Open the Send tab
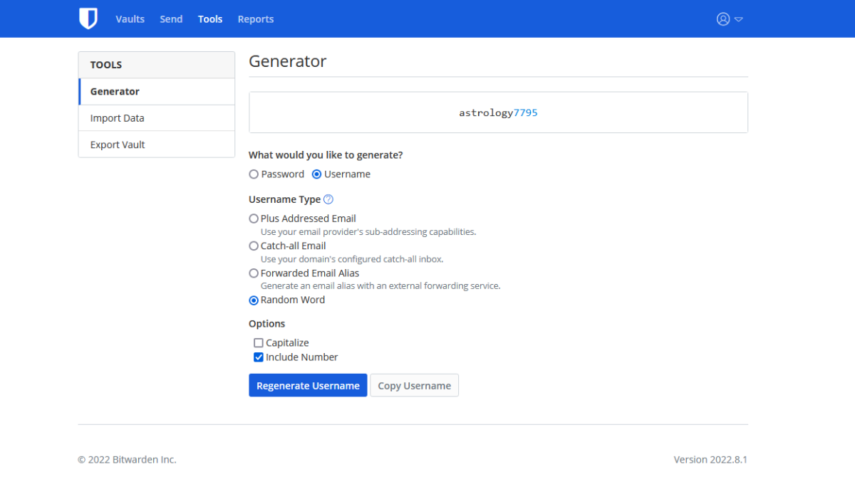This screenshot has width=855, height=504. point(171,19)
